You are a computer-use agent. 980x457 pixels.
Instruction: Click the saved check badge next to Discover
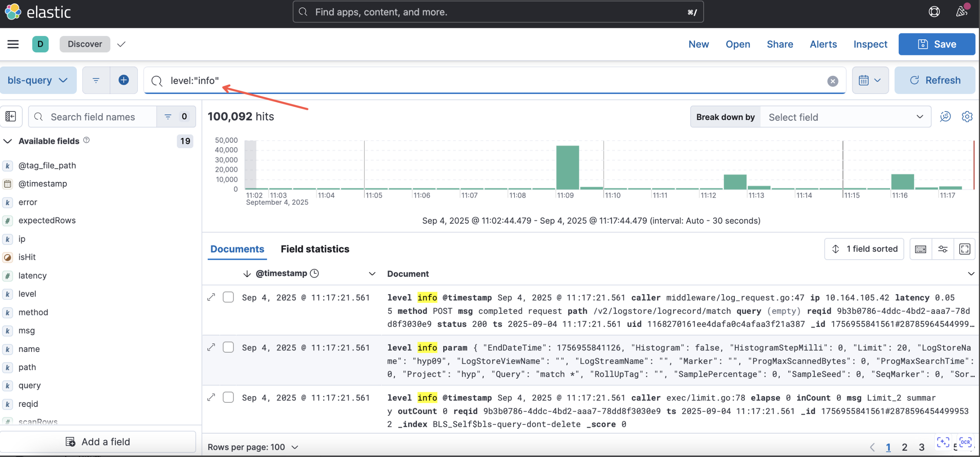coord(121,44)
